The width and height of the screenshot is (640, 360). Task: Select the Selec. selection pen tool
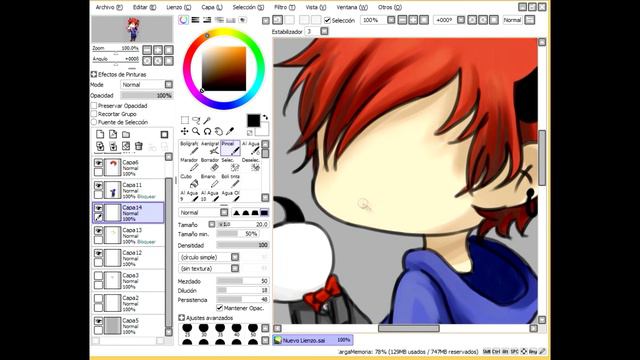[x=230, y=164]
